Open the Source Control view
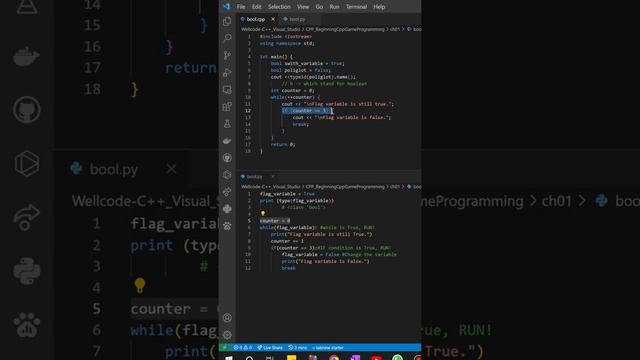 [x=227, y=55]
